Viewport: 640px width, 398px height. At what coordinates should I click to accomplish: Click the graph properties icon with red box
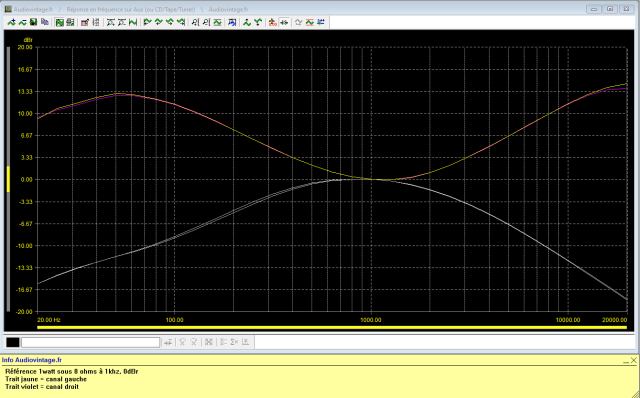point(84,22)
